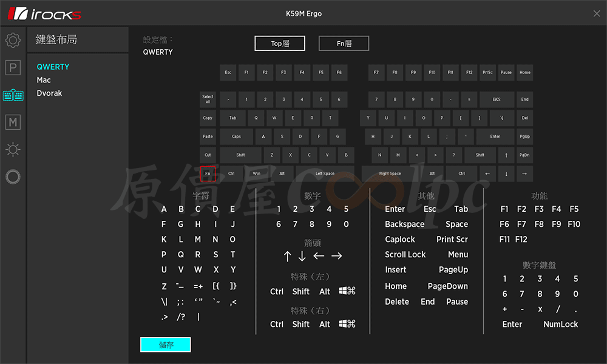Click the ring icon at sidebar bottom

[x=13, y=177]
